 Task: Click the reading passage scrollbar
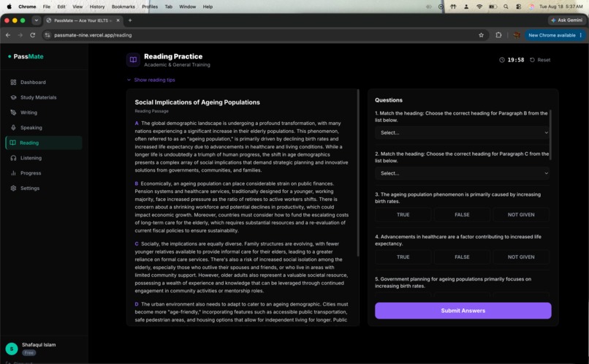[x=358, y=172]
